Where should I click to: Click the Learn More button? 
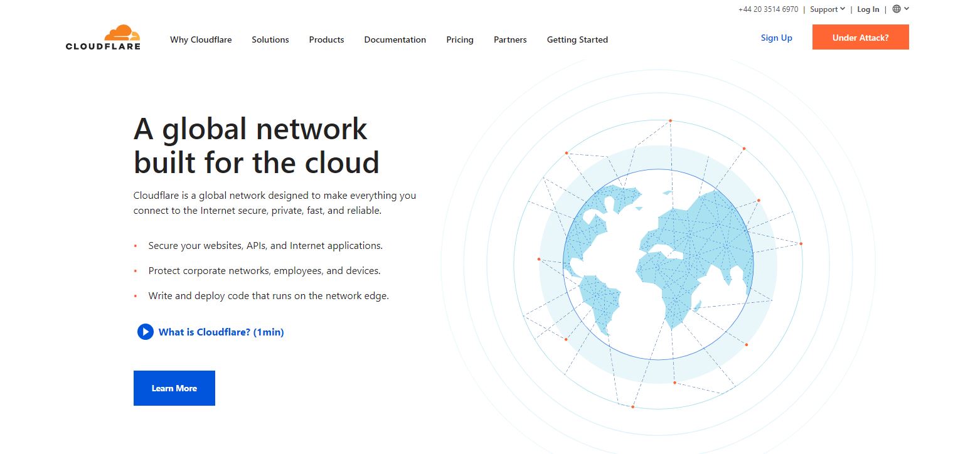pyautogui.click(x=174, y=388)
